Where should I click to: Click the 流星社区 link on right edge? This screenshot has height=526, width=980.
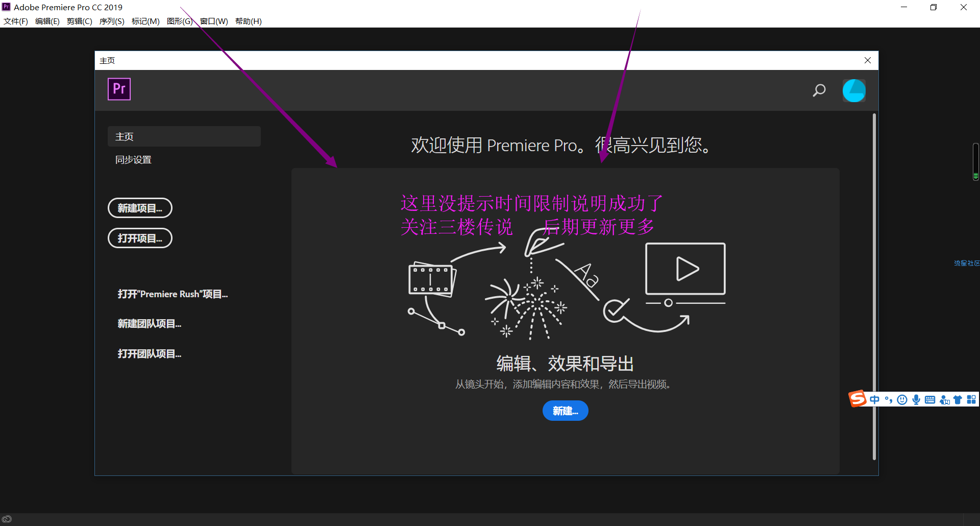tap(967, 263)
